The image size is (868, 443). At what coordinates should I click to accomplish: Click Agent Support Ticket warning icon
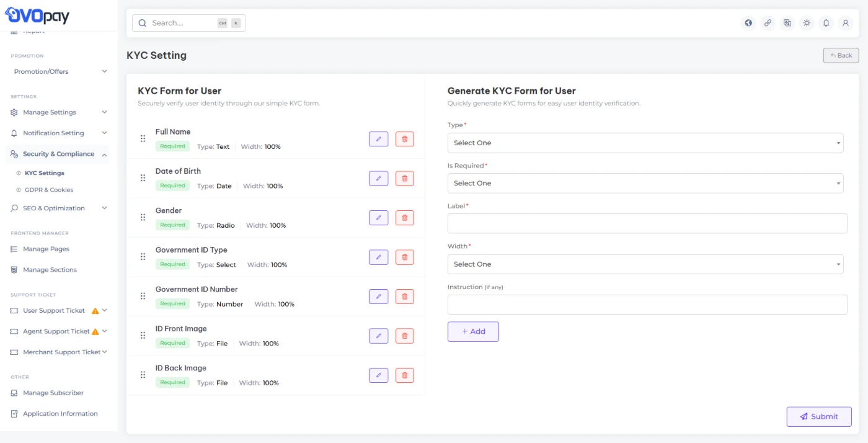coord(95,332)
